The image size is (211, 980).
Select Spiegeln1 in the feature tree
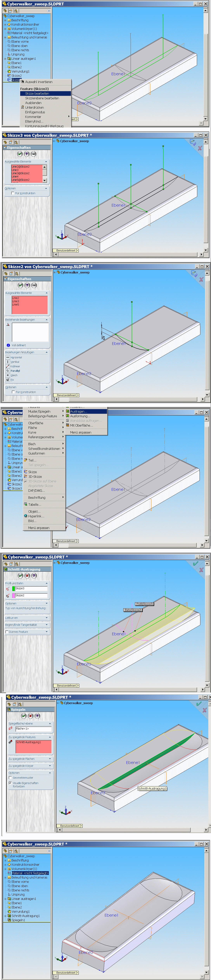[x=18, y=920]
